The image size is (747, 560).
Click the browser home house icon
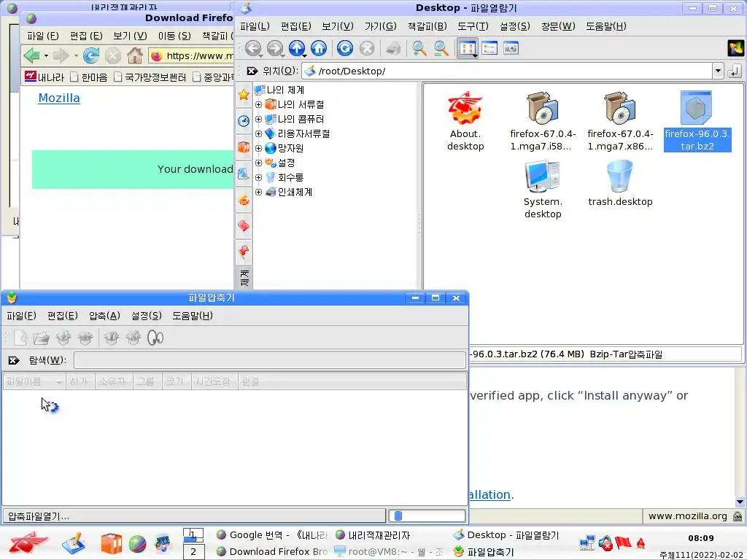[135, 55]
